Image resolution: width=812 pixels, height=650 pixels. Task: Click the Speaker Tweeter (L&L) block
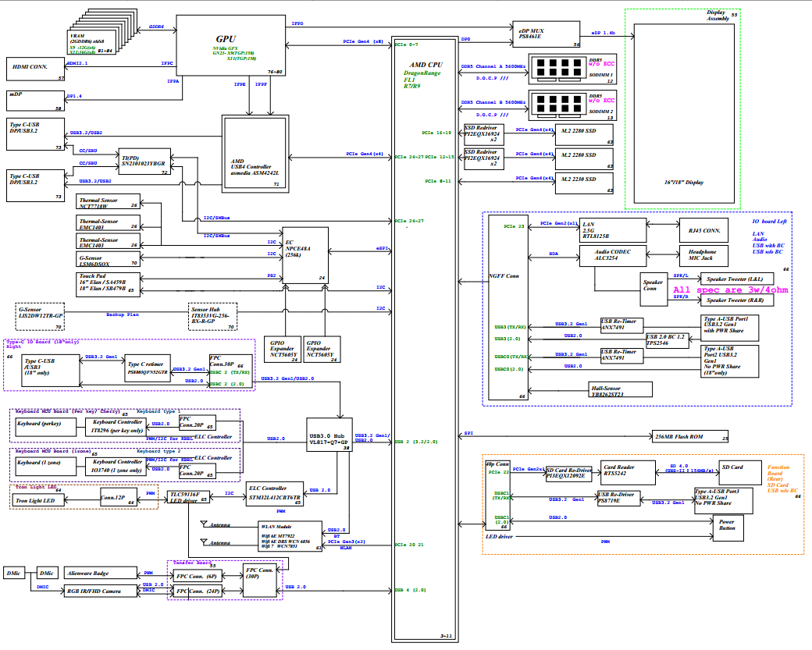[737, 279]
